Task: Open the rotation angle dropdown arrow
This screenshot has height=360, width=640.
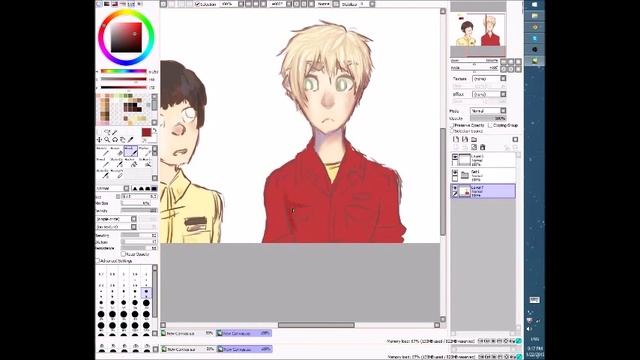Action: coord(289,4)
